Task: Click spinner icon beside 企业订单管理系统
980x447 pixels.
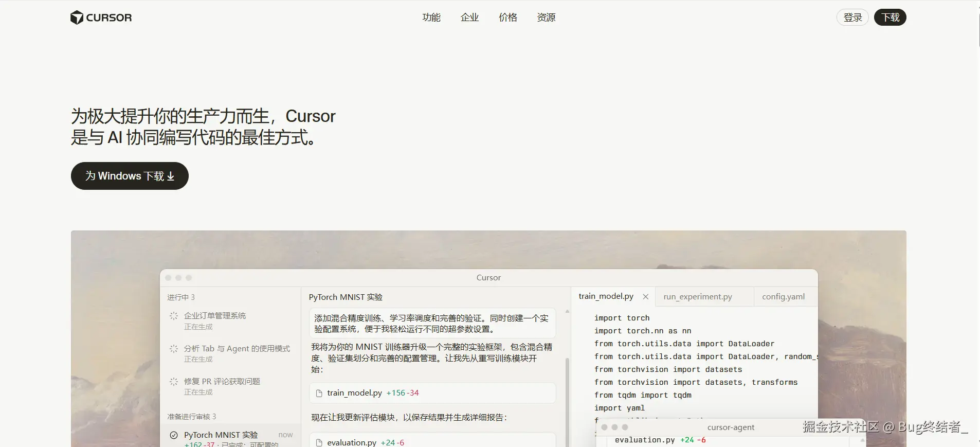Action: tap(174, 316)
